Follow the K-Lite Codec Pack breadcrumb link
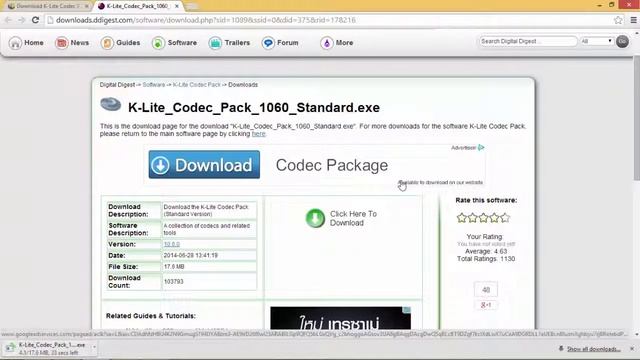This screenshot has height=360, width=640. point(196,85)
